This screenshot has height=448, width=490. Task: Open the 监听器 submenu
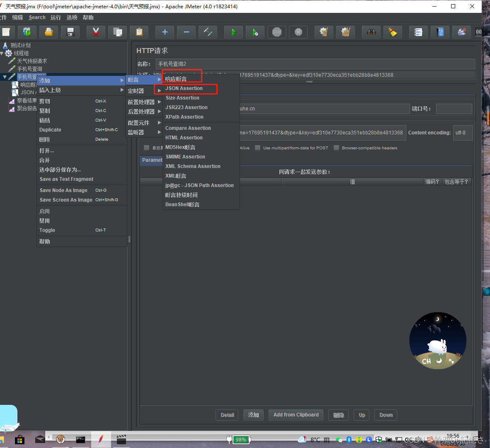[144, 132]
